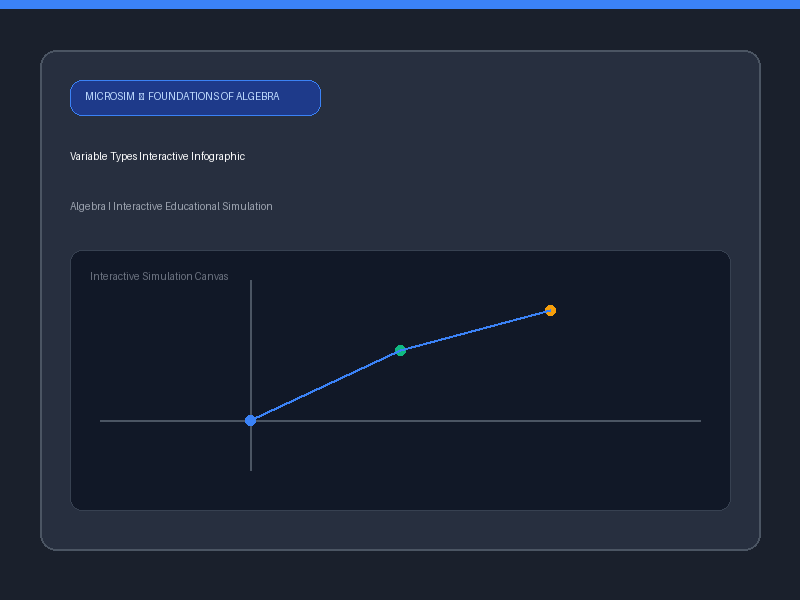Image resolution: width=800 pixels, height=600 pixels.
Task: Click the 'Variable Types Interactive Infographic' title
Action: click(x=157, y=157)
